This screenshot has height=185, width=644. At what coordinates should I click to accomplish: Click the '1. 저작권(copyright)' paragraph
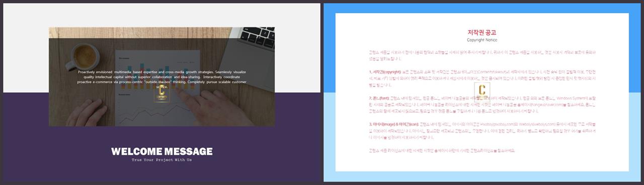482,79
